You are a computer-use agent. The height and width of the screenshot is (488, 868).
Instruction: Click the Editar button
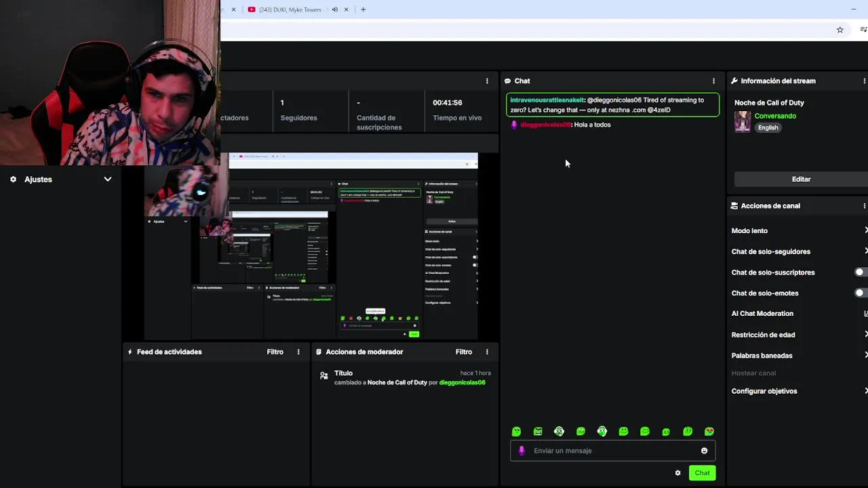coord(801,179)
